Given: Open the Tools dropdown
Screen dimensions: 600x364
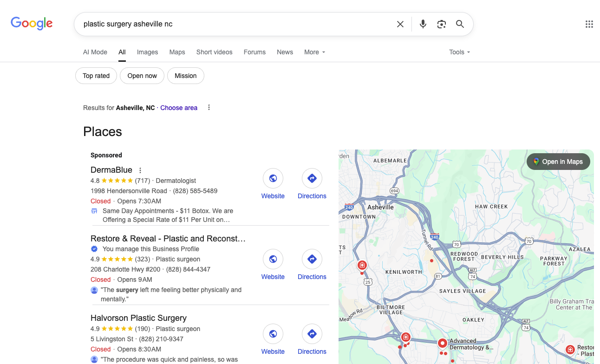Looking at the screenshot, I should pyautogui.click(x=459, y=52).
